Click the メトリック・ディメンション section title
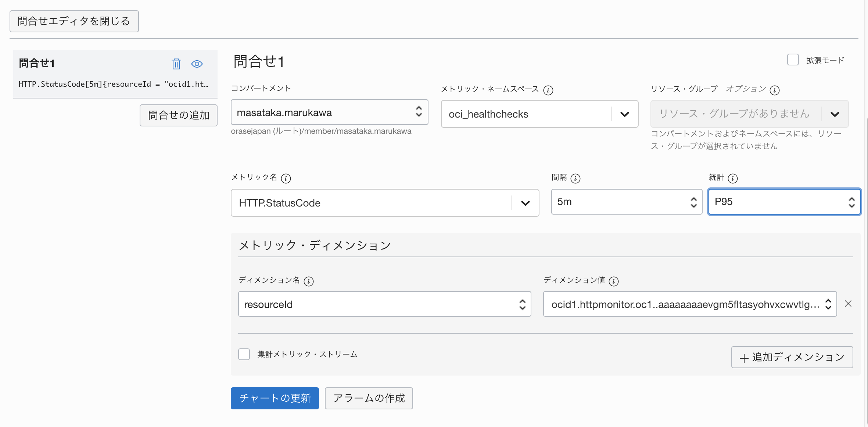Screen dimensions: 868x427 click(x=315, y=245)
